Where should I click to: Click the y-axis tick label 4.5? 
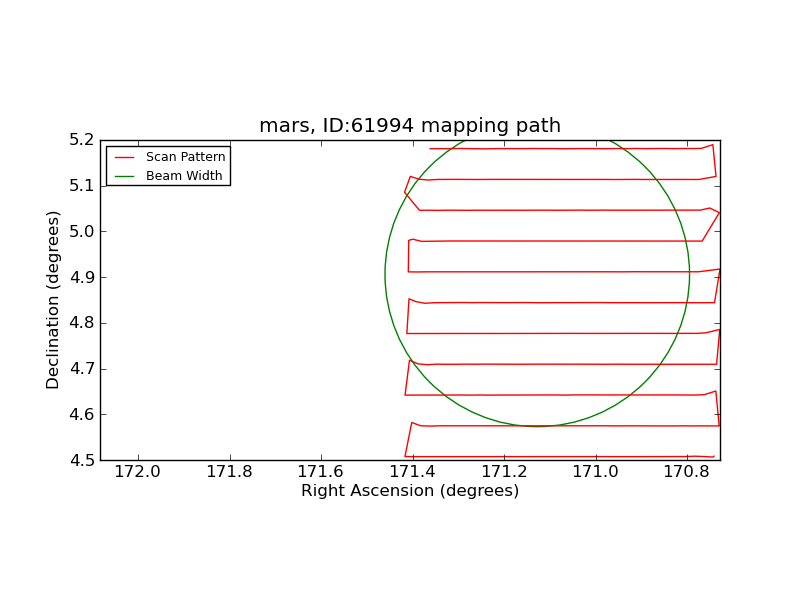tap(82, 460)
